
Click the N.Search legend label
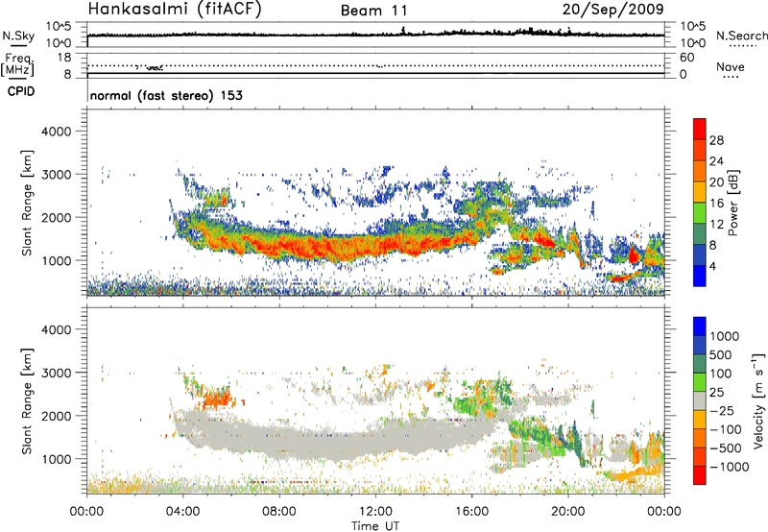click(x=742, y=36)
